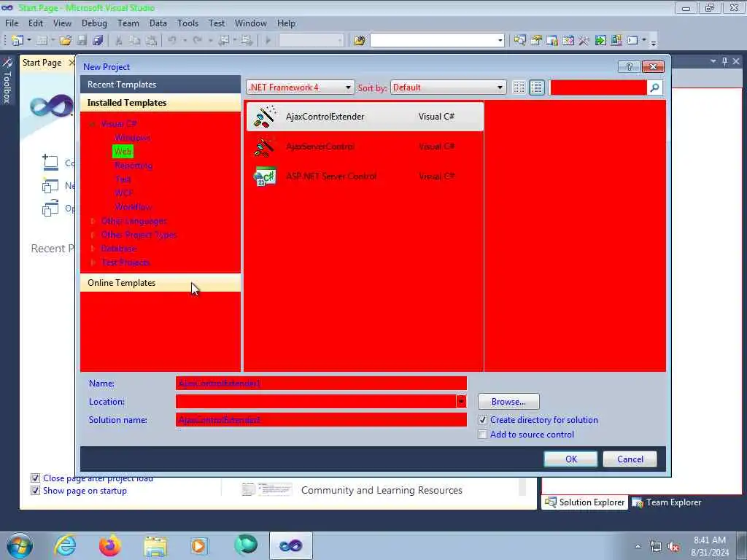Switch template list to medium icons view
The width and height of the screenshot is (747, 560).
[x=537, y=87]
